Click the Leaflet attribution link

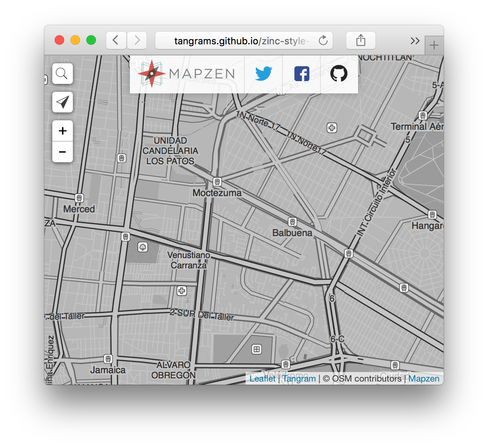click(x=262, y=379)
